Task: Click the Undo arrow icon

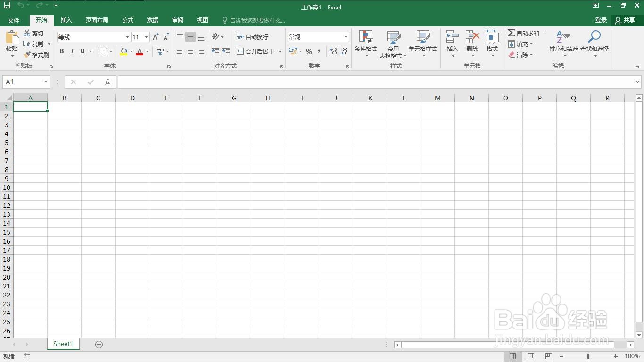Action: tap(21, 5)
